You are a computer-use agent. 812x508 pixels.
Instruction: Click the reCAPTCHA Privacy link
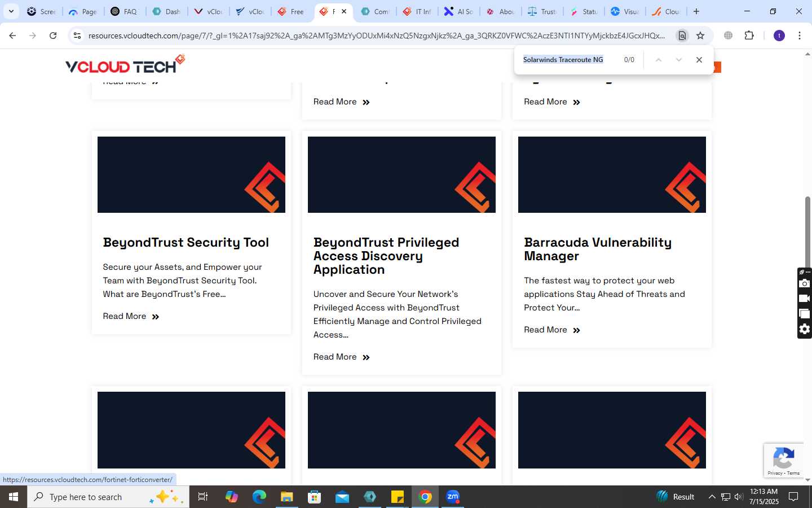pos(775,473)
